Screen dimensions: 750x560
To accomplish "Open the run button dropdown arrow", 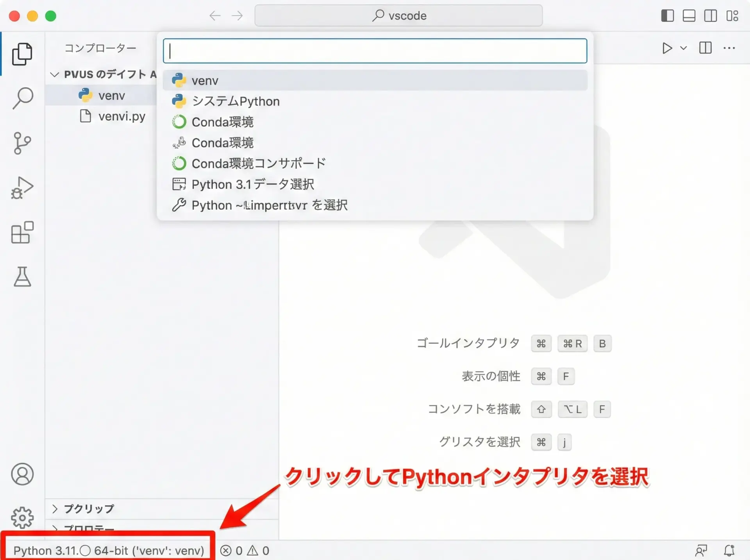I will pos(683,48).
